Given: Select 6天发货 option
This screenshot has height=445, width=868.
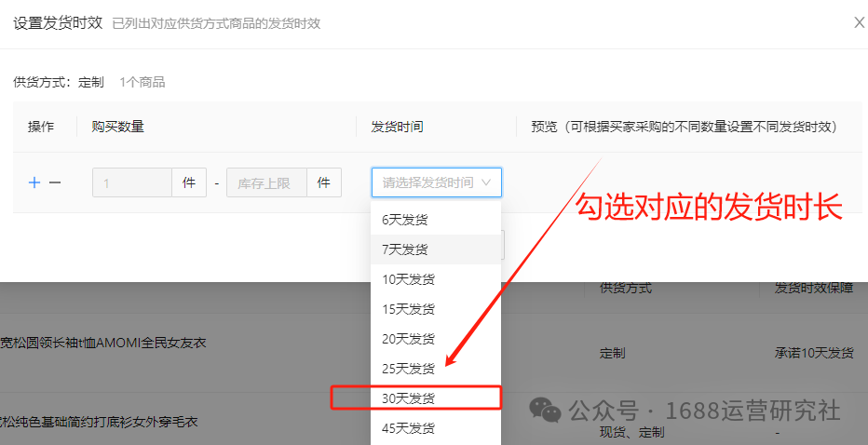Looking at the screenshot, I should [x=436, y=220].
